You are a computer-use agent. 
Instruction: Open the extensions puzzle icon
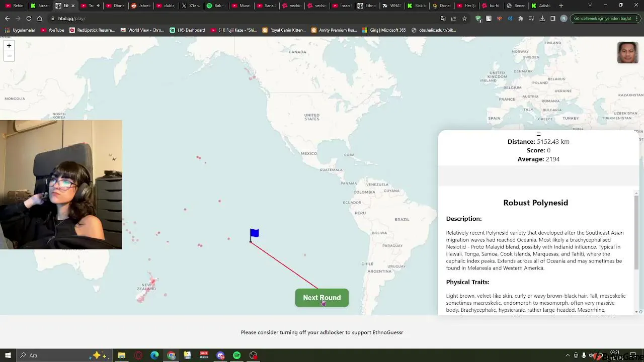coord(521,19)
